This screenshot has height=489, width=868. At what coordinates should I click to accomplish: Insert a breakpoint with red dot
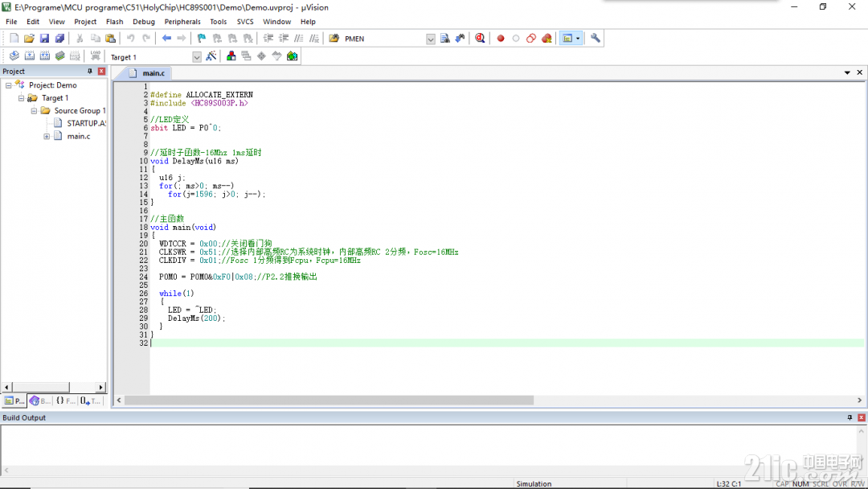pyautogui.click(x=501, y=39)
